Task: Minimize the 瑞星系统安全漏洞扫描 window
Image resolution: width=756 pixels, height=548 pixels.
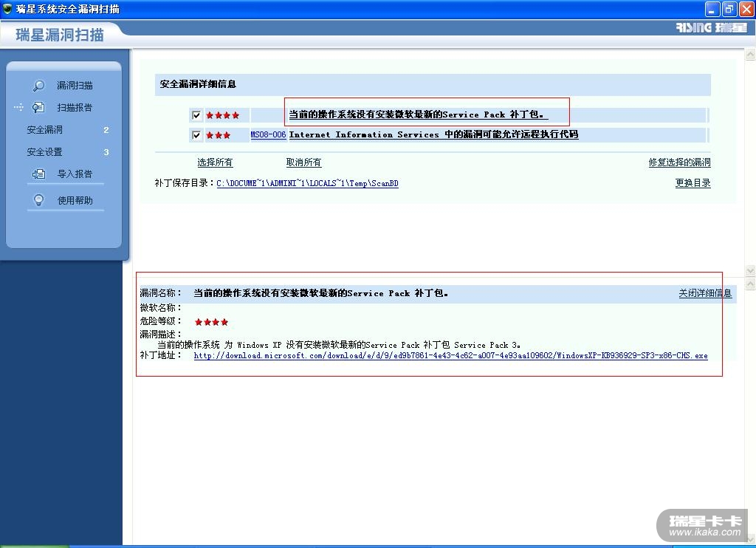Action: [712, 9]
